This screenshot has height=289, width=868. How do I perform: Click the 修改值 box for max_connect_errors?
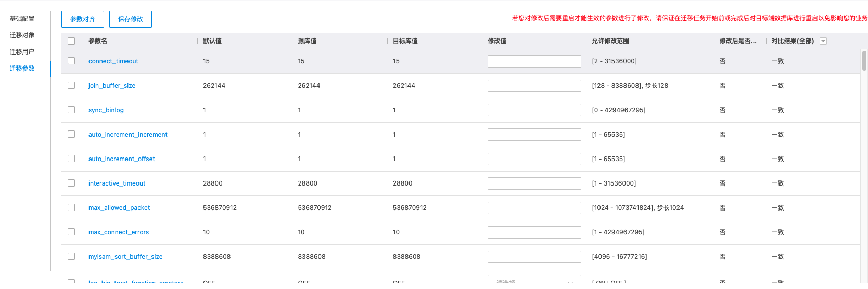(534, 232)
